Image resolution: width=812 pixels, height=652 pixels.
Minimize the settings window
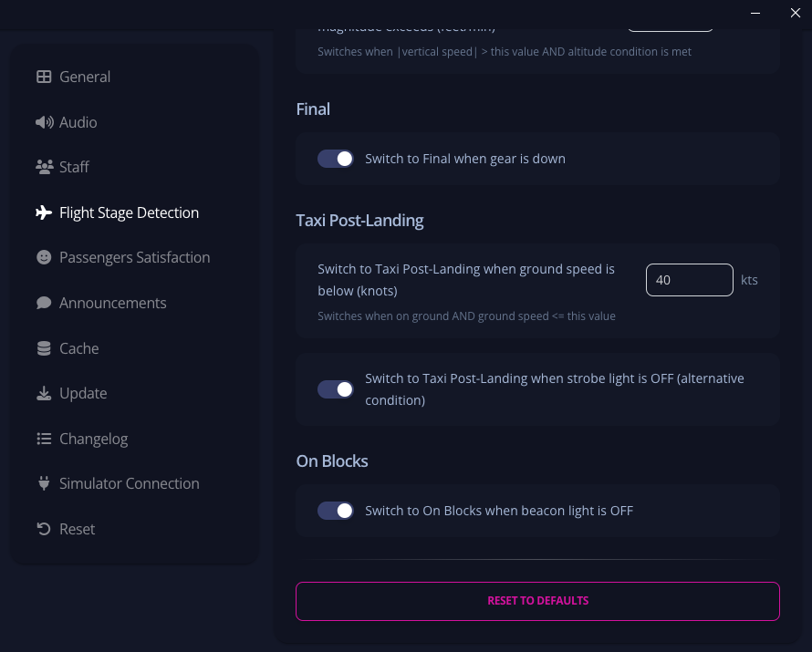click(756, 14)
